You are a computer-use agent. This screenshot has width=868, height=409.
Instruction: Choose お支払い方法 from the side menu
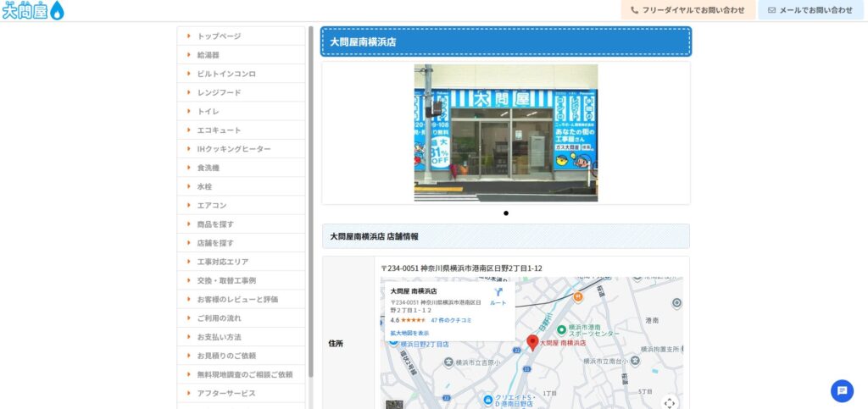pos(219,337)
